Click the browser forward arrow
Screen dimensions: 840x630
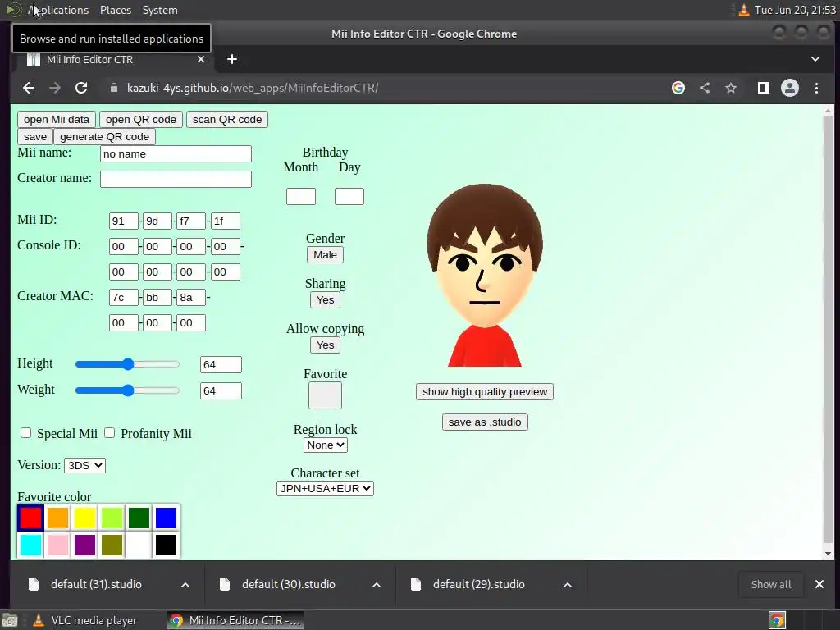55,88
